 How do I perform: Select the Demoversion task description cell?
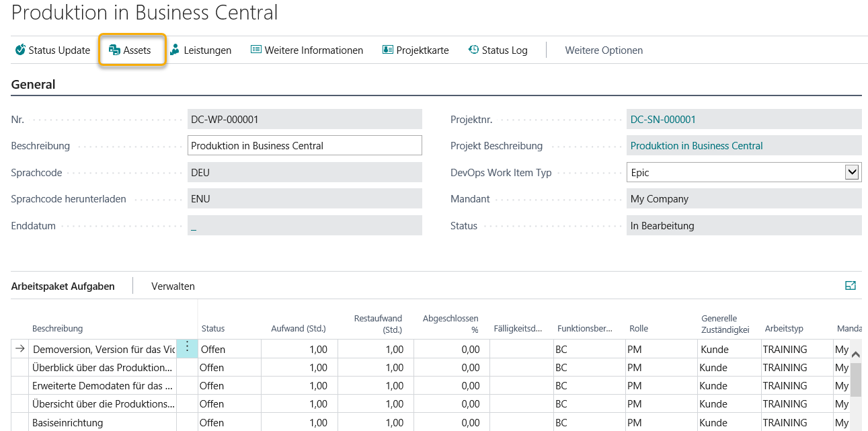(x=104, y=349)
